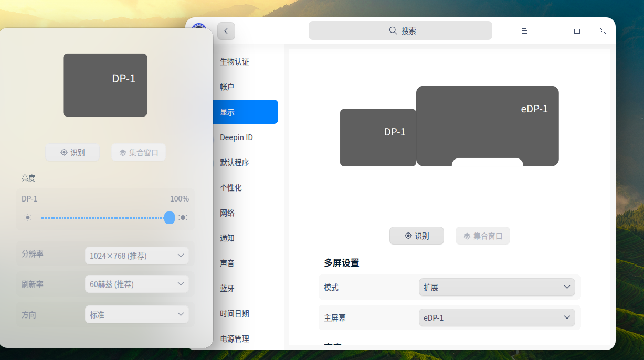The height and width of the screenshot is (360, 644).
Task: Open the 模式 dropdown showing 扩展
Action: (x=497, y=287)
